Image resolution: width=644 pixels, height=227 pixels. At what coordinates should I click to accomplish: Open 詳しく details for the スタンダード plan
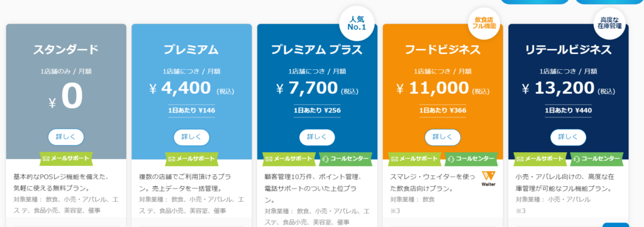click(66, 137)
